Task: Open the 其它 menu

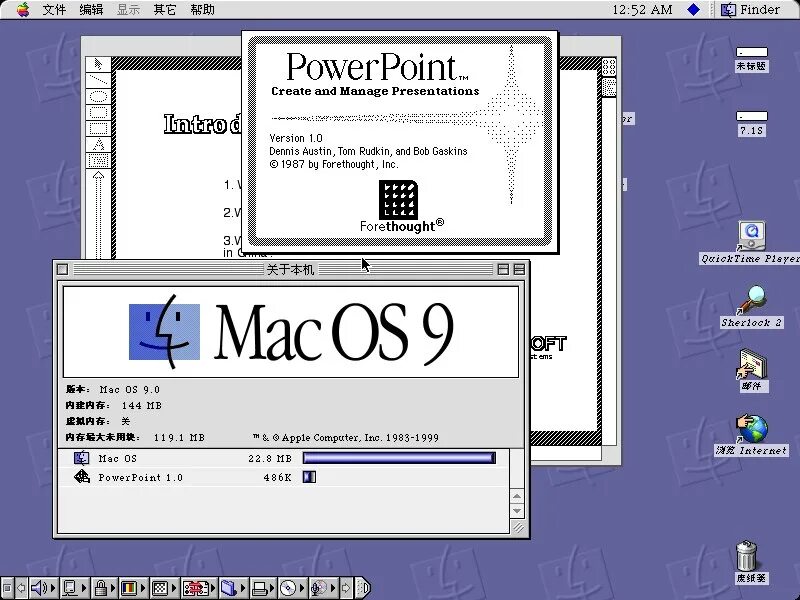Action: pyautogui.click(x=165, y=9)
